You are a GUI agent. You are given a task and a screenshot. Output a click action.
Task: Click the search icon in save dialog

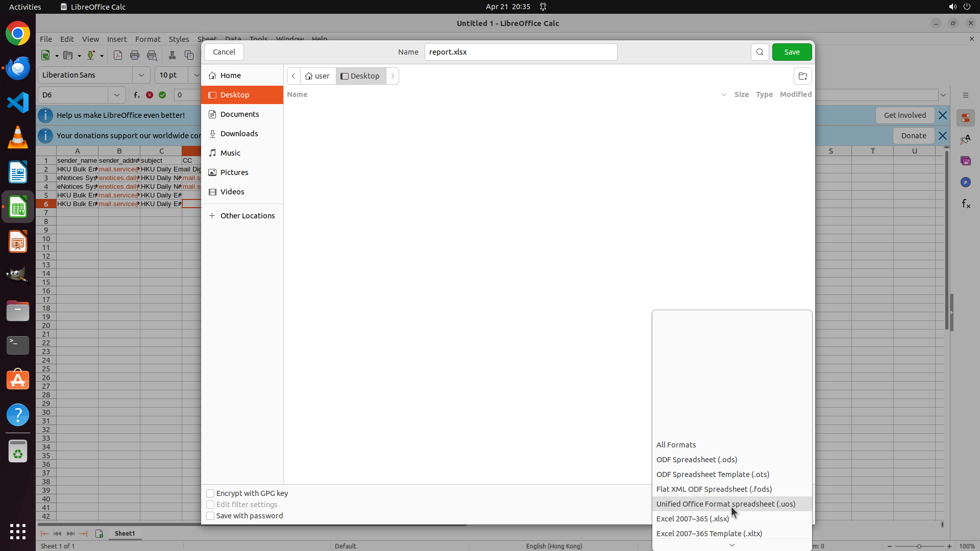759,52
